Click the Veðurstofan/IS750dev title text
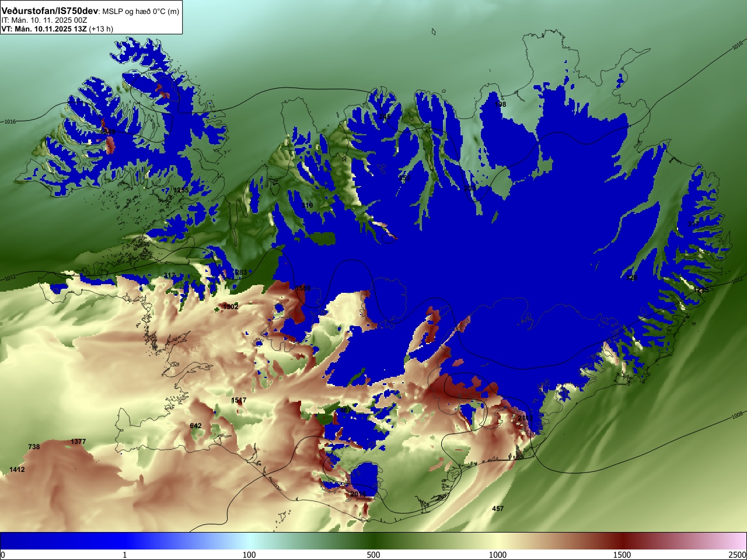This screenshot has height=560, width=747. [x=50, y=11]
